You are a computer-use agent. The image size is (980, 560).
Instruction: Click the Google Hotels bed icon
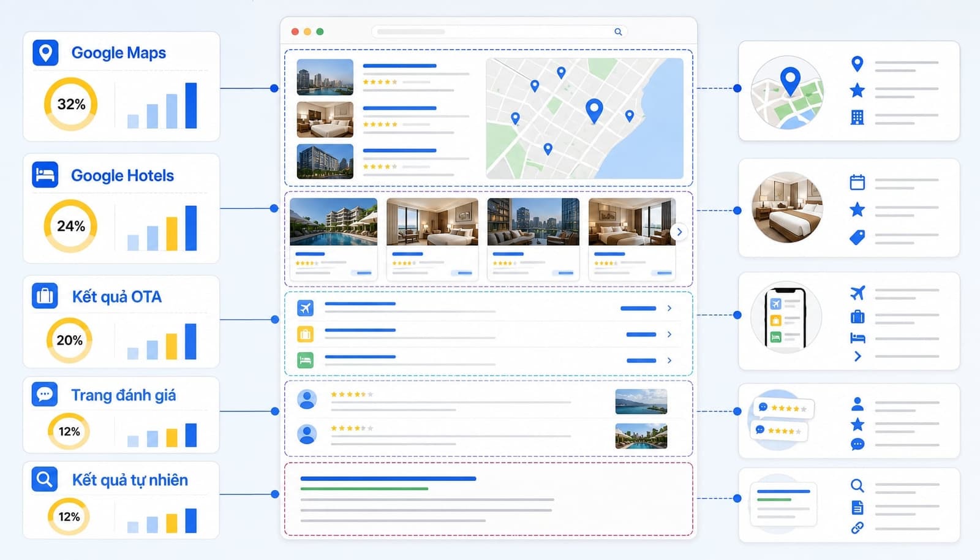tap(45, 175)
